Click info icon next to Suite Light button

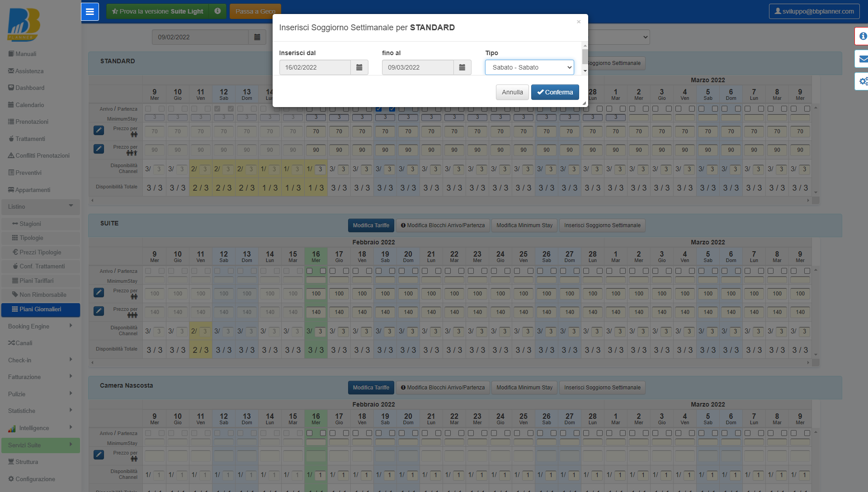point(217,11)
